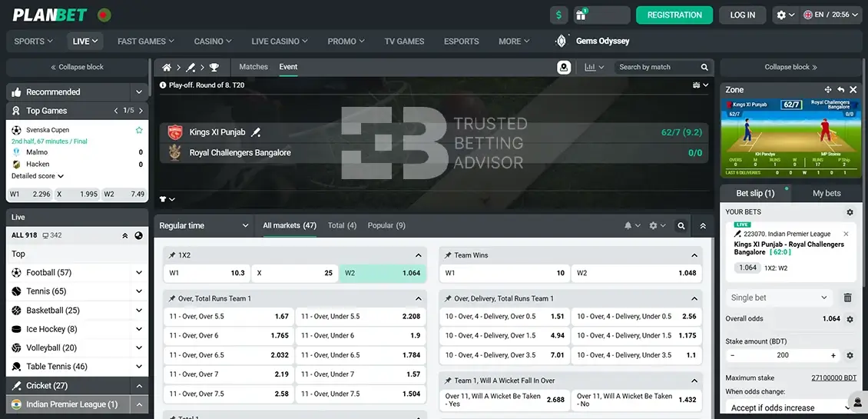Collapse the right bet slip block

coord(791,67)
